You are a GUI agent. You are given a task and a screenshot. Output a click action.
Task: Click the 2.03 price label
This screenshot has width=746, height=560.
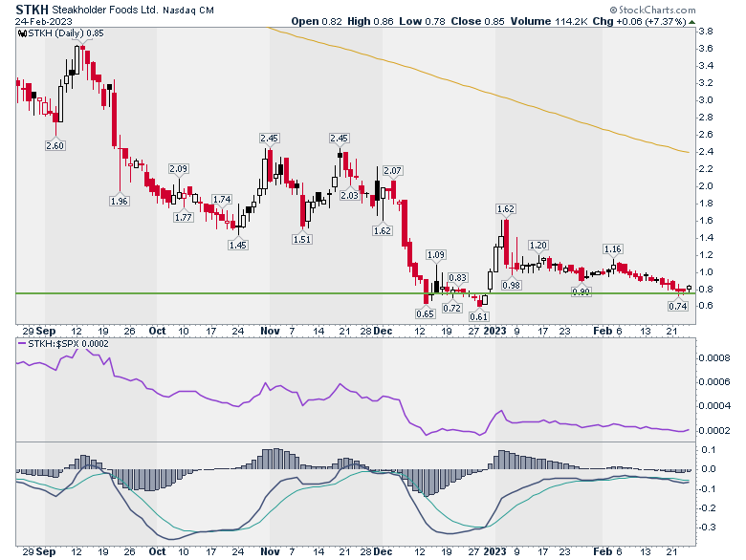pos(350,195)
